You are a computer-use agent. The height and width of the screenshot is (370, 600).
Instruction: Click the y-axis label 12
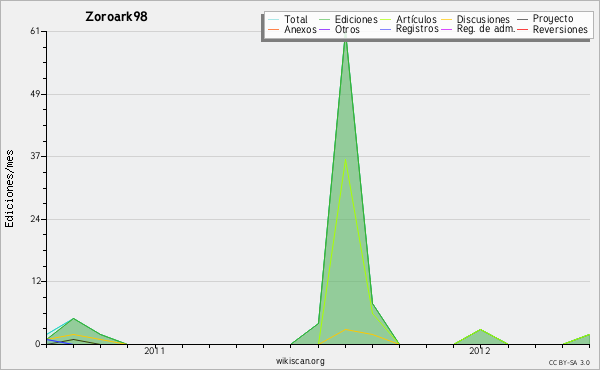pos(36,282)
